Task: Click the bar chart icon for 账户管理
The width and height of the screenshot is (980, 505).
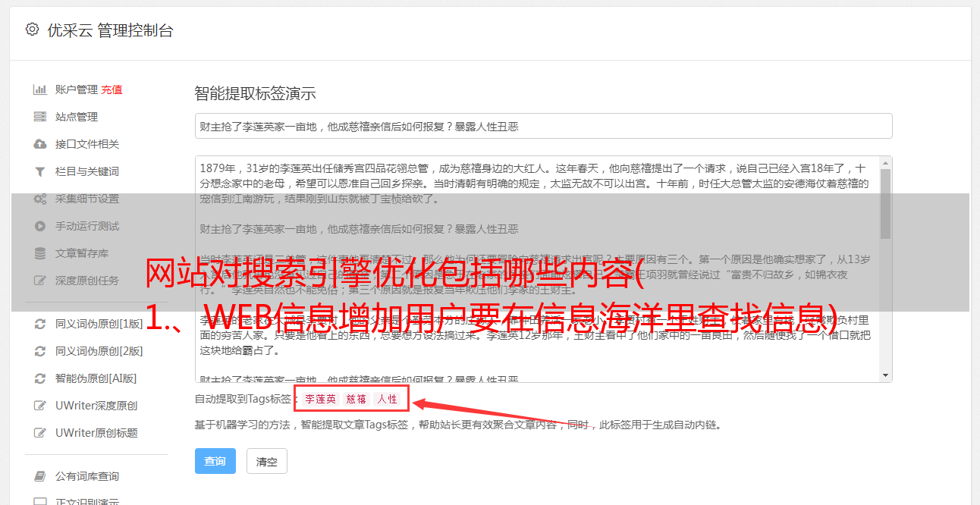Action: (x=40, y=89)
